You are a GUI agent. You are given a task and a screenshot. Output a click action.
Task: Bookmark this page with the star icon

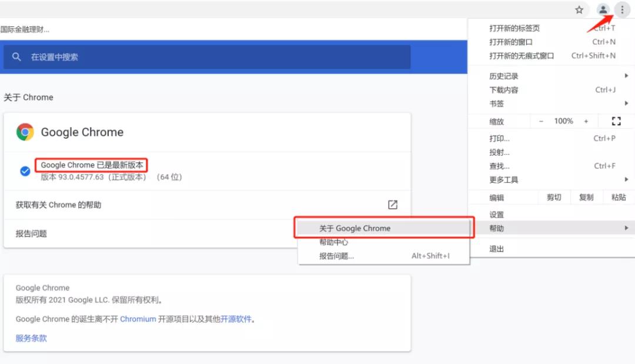[x=579, y=10]
